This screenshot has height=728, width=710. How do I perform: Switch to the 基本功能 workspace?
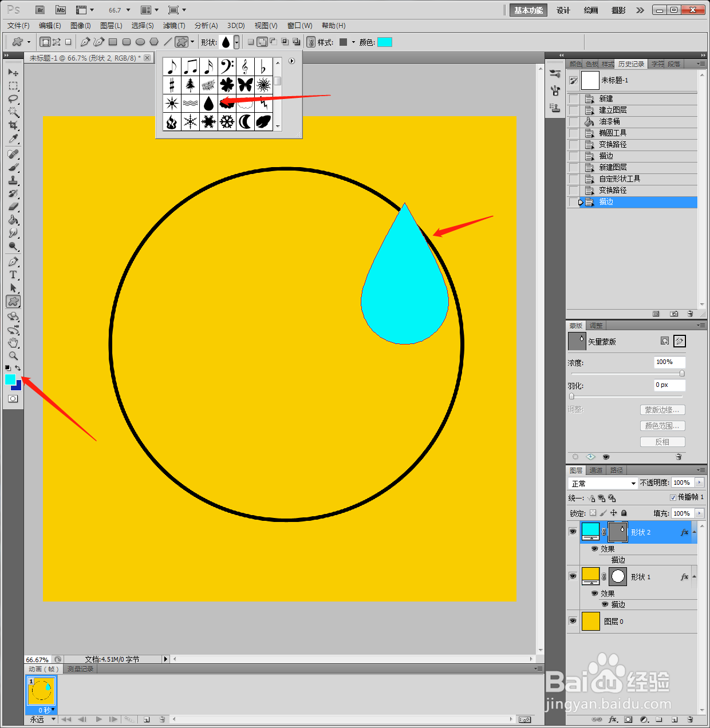528,10
